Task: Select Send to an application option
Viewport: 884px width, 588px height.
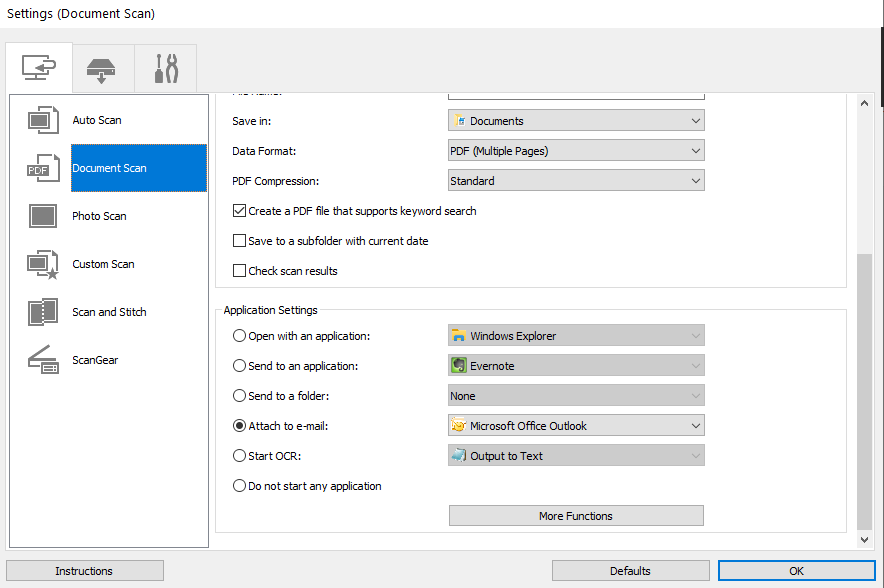Action: pos(240,366)
